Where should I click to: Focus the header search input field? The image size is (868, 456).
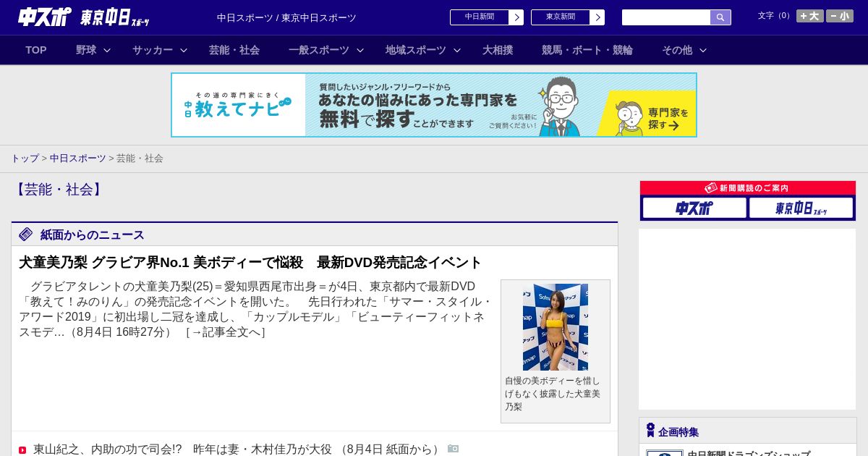(x=666, y=17)
